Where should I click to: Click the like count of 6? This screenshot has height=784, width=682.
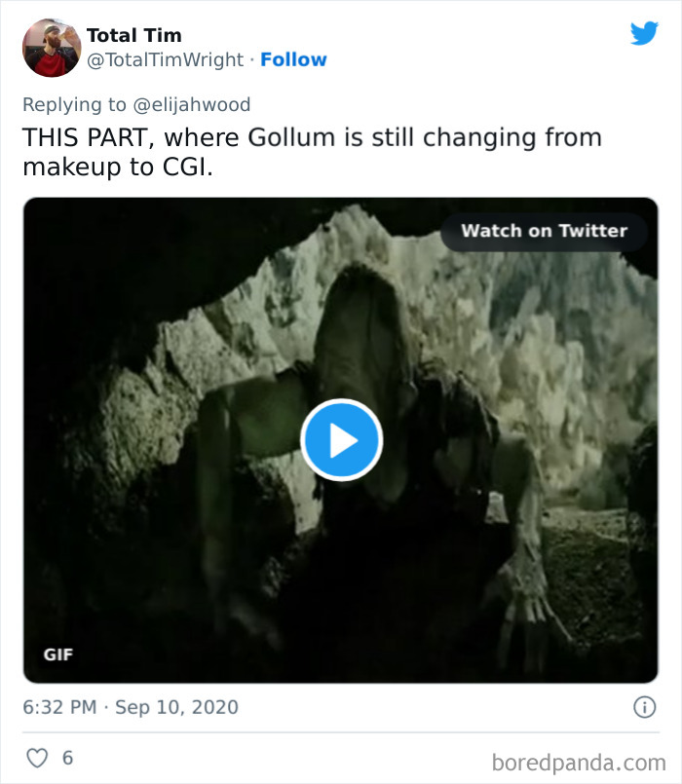click(x=67, y=757)
